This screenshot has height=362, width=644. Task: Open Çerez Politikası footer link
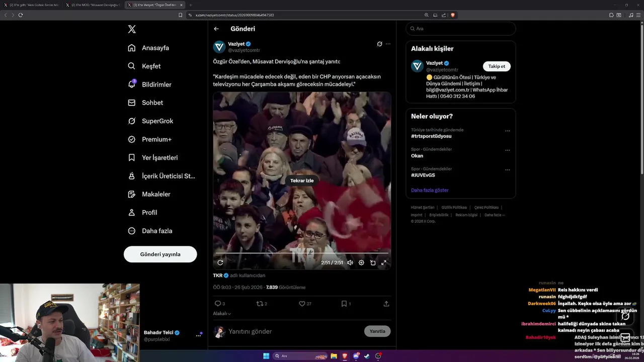pos(487,208)
